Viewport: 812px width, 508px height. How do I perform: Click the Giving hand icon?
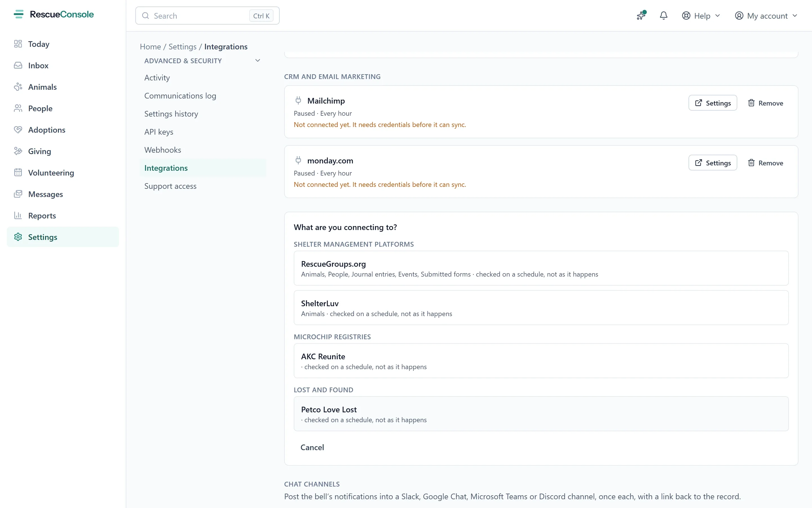pyautogui.click(x=18, y=151)
